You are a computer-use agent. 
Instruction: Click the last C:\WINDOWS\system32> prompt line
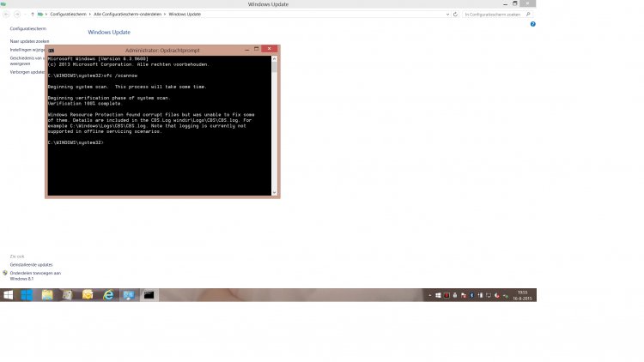(x=76, y=143)
